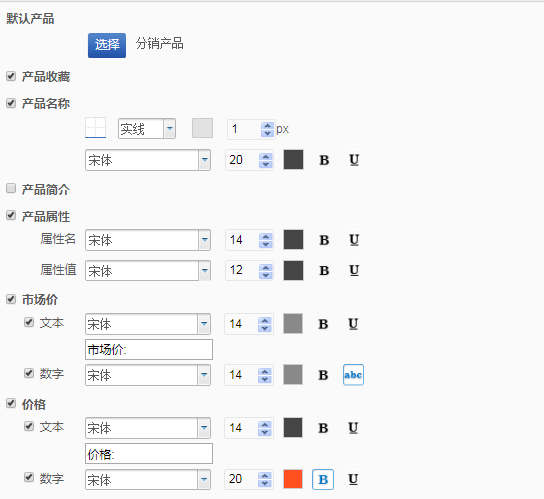This screenshot has width=544, height=499.
Task: Increase product name font size stepper
Action: [x=266, y=157]
